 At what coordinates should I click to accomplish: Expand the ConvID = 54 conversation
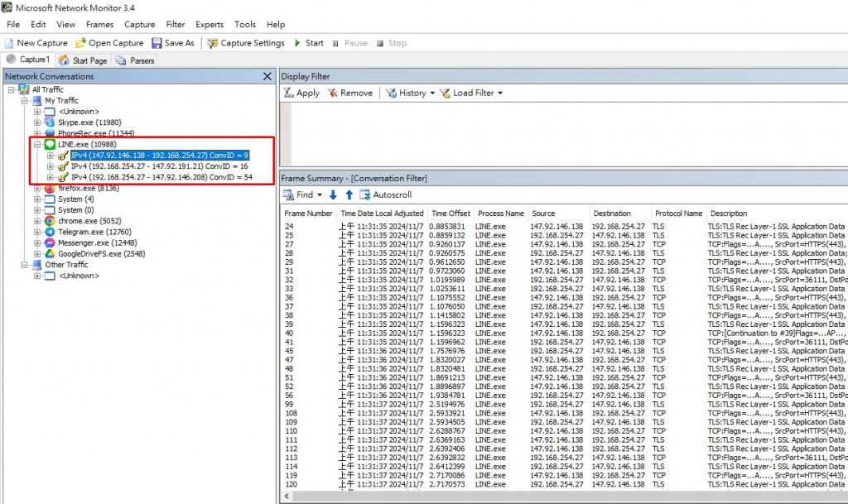tap(51, 177)
